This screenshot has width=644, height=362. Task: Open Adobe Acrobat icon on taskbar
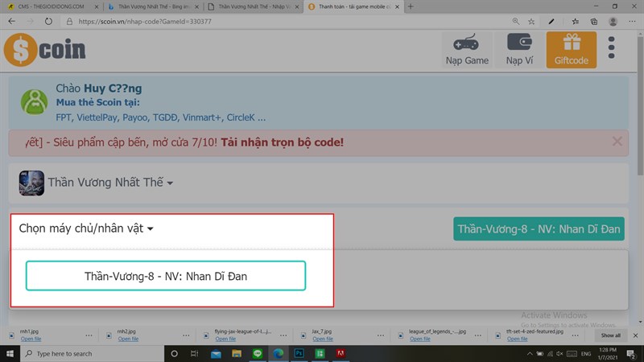click(341, 353)
